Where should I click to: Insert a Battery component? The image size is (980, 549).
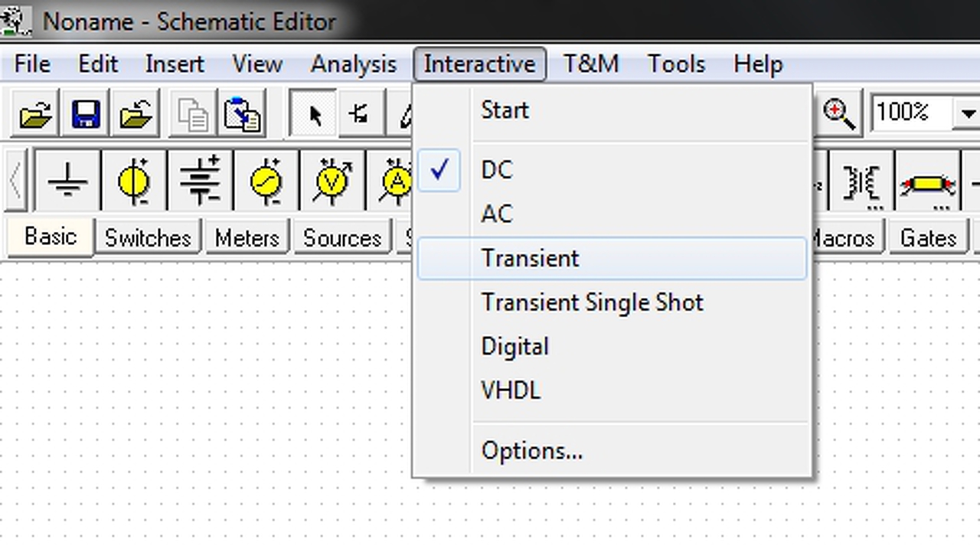tap(200, 182)
